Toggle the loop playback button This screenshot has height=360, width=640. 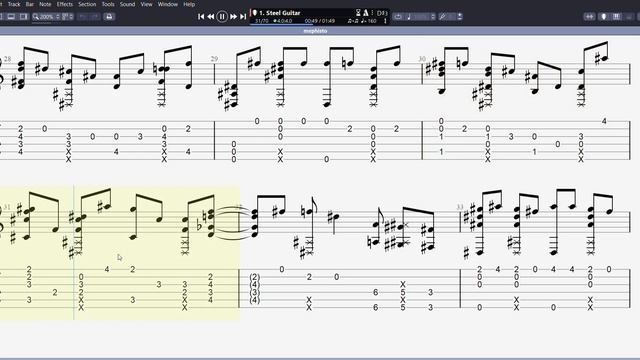[x=398, y=16]
